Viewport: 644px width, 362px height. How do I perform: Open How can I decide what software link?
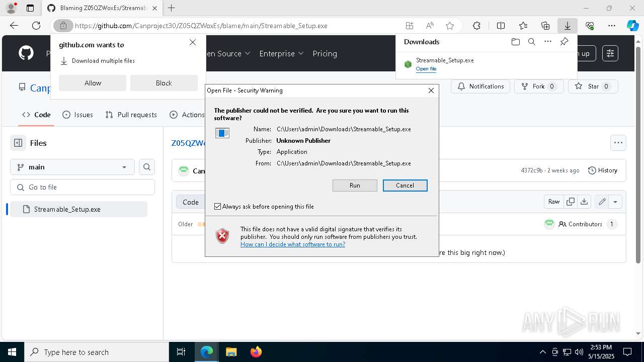click(293, 244)
